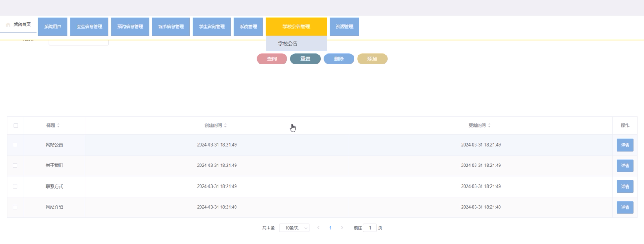Go to previous page arrow
Screen dimensions: 644x244
(x=318, y=228)
